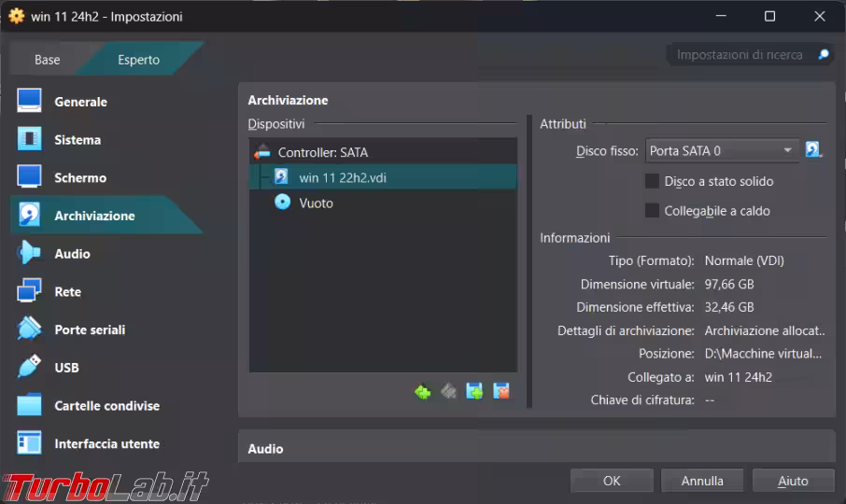Click the hard disk icon beside win 11 22h2.vdi
Screen dimensions: 846x504
281,176
